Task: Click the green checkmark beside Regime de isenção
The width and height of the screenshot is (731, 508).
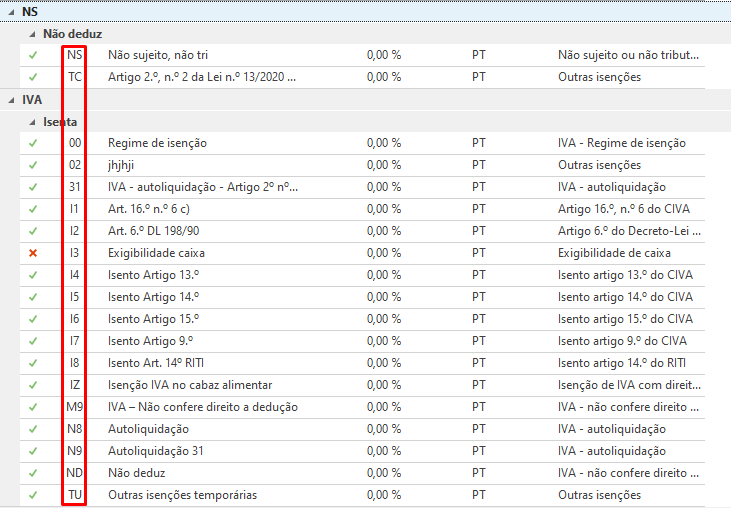Action: (x=33, y=143)
